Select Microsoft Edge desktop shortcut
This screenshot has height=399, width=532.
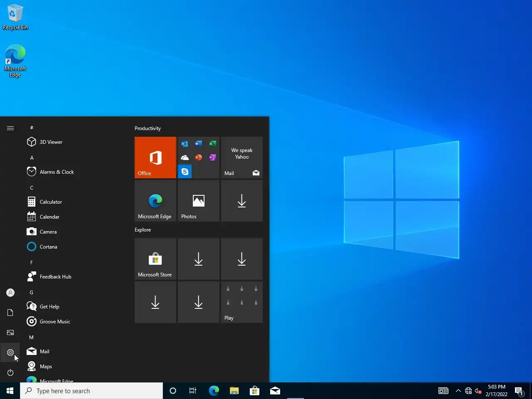click(x=15, y=61)
